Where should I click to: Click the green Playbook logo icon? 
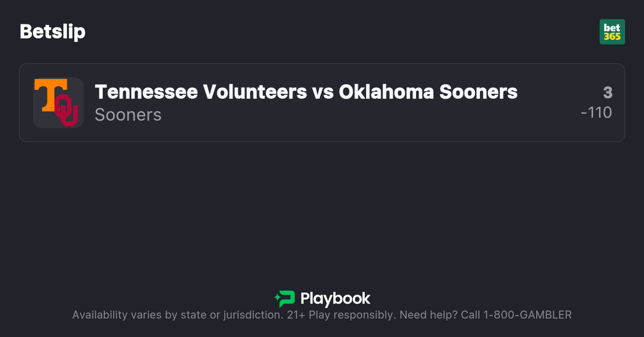coord(285,299)
